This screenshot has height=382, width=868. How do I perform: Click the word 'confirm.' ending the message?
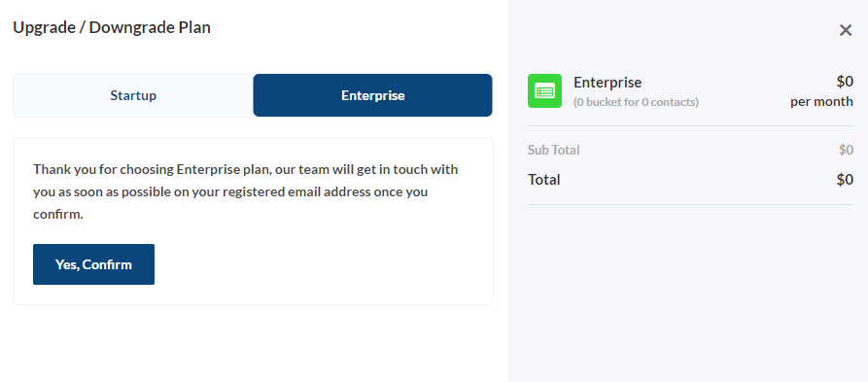coord(58,215)
